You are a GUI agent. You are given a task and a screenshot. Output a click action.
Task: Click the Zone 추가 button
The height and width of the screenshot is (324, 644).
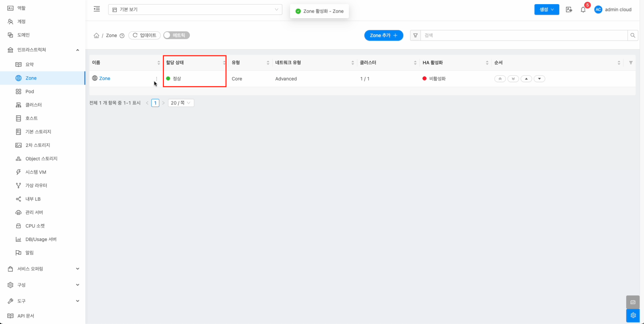click(384, 35)
